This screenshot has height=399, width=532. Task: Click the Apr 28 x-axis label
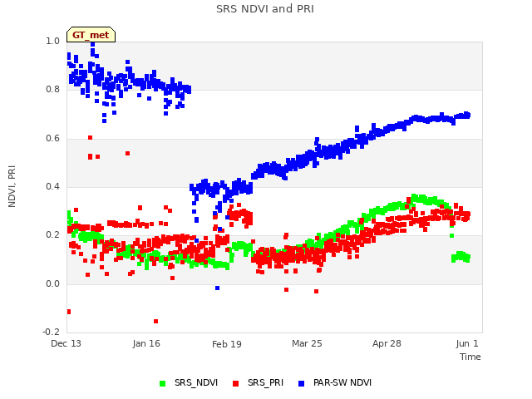coord(387,343)
